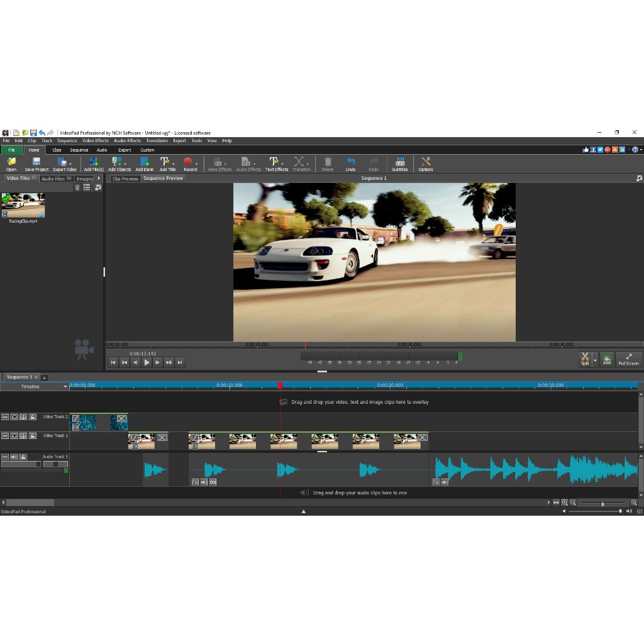The width and height of the screenshot is (644, 644).
Task: Expand the Split button dropdown arrow
Action: [595, 360]
